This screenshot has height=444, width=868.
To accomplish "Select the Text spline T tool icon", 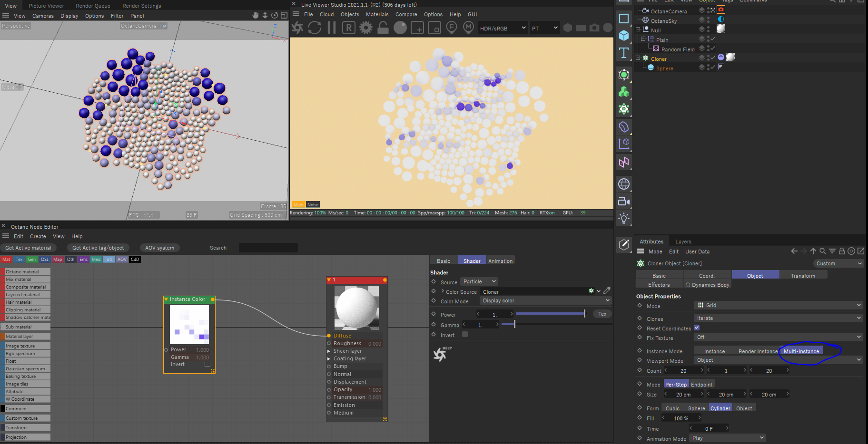I will coord(624,53).
